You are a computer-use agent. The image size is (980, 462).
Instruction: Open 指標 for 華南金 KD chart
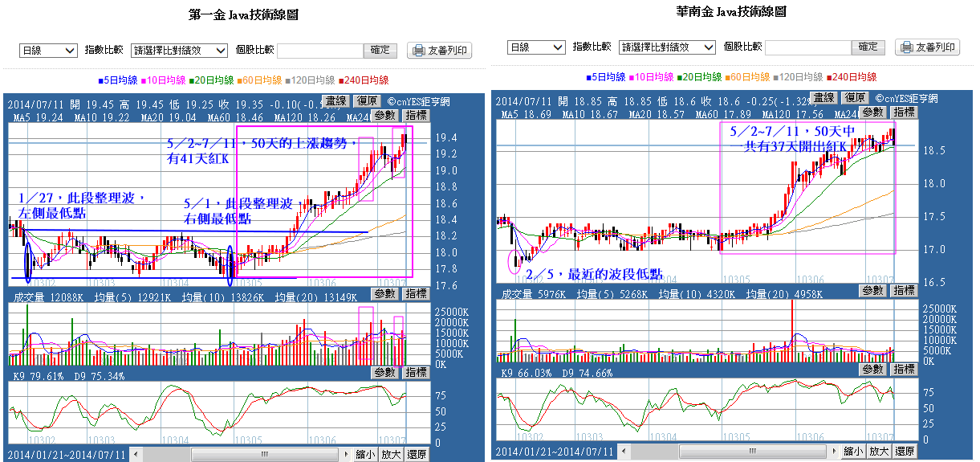click(904, 369)
